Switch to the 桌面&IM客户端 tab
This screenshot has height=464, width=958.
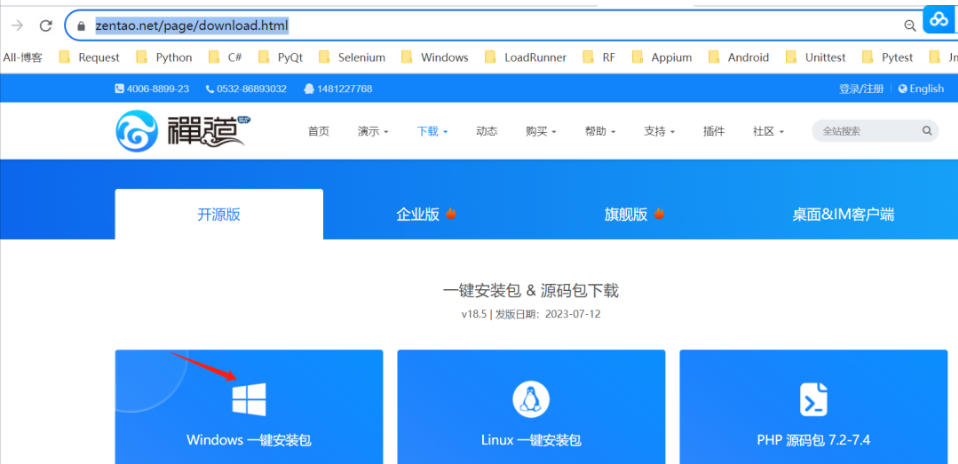[x=843, y=214]
